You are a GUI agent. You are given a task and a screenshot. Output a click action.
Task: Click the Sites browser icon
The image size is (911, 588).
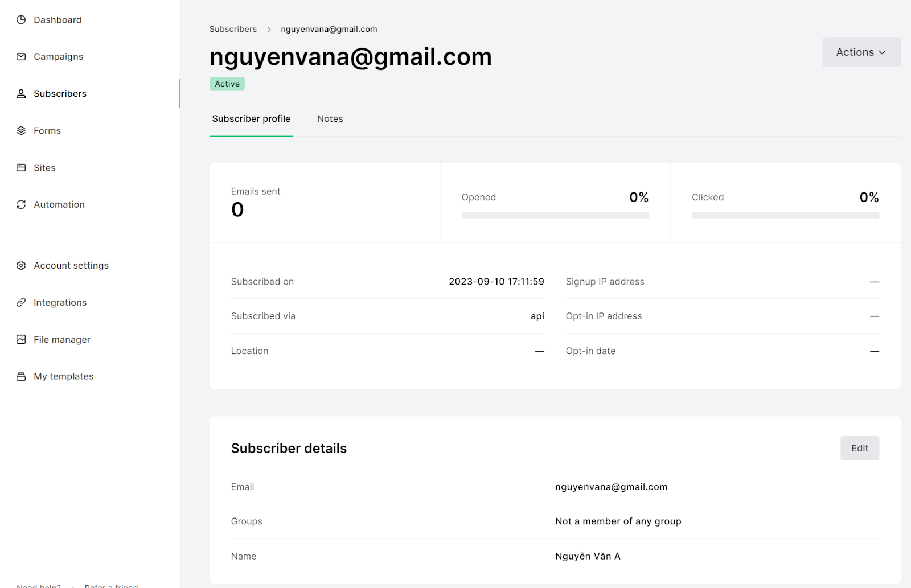pyautogui.click(x=21, y=168)
